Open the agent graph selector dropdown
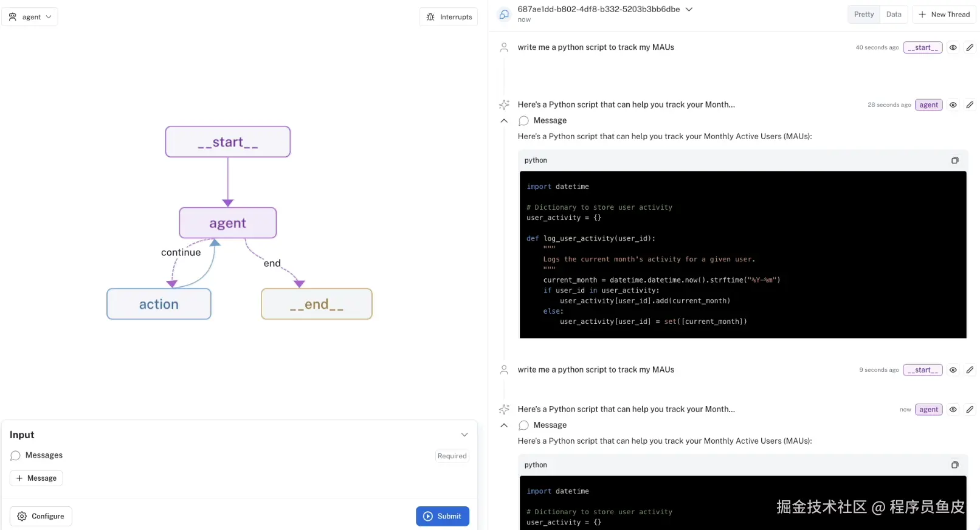Screen dimensions: 980x530 pyautogui.click(x=30, y=17)
